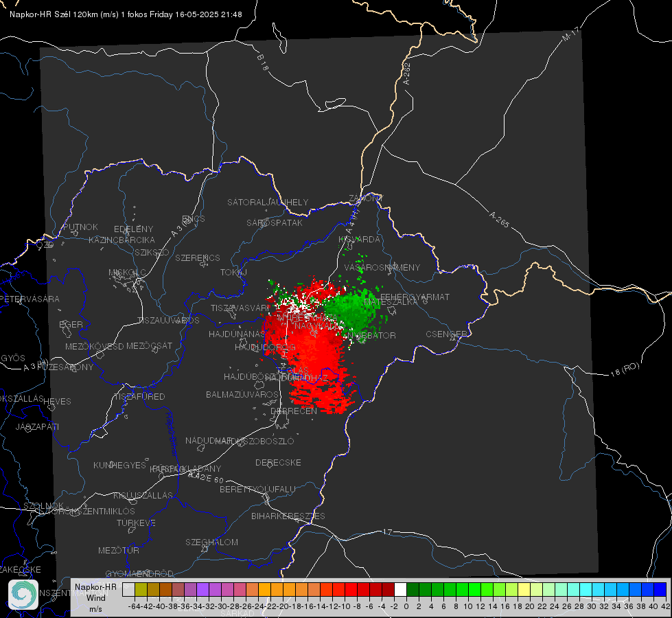Screen dimensions: 672x618
Task: Click the VÁSÁROSNAMÉNY city label
Action: pyautogui.click(x=382, y=268)
